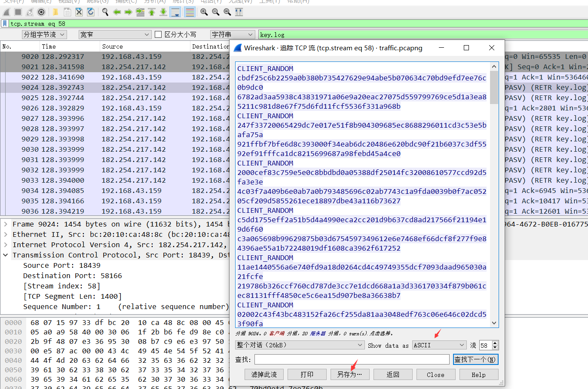588x389 pixels.
Task: Open a capture file via folder icon
Action: point(55,12)
